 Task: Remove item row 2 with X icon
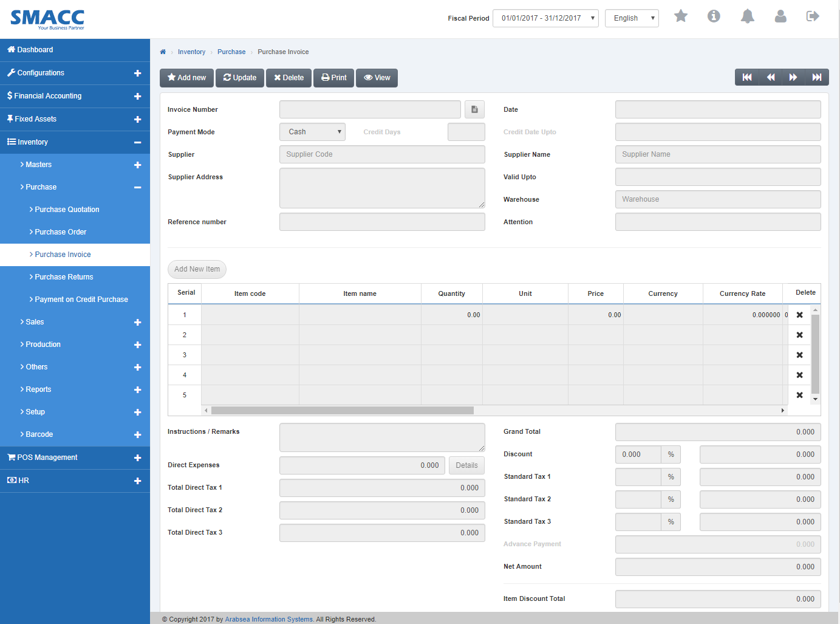[x=799, y=334]
